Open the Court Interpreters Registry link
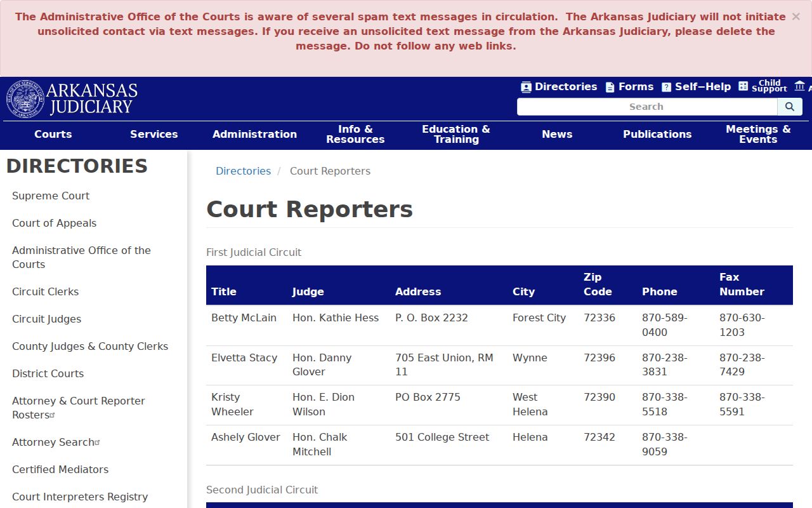 pos(80,497)
